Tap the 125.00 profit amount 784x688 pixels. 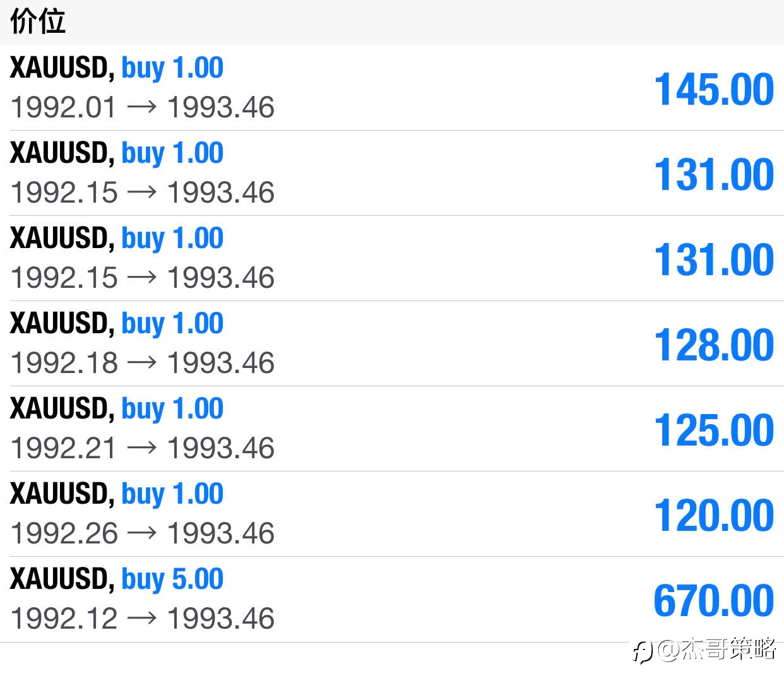click(714, 430)
